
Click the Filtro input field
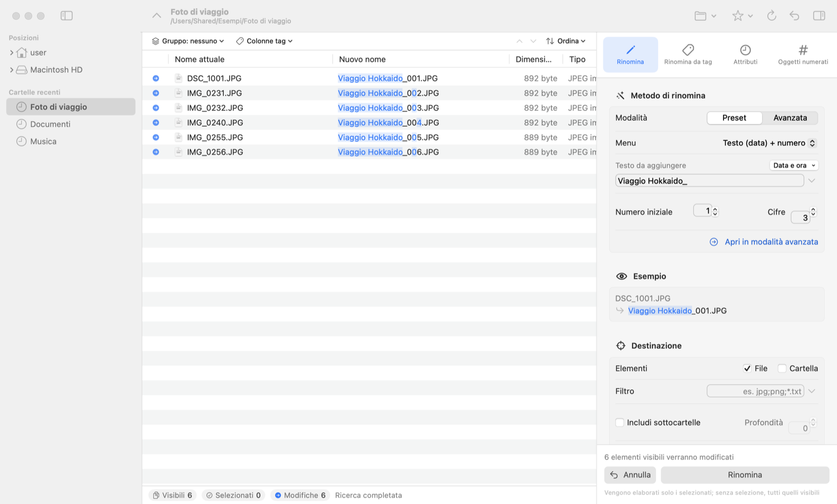tap(755, 391)
